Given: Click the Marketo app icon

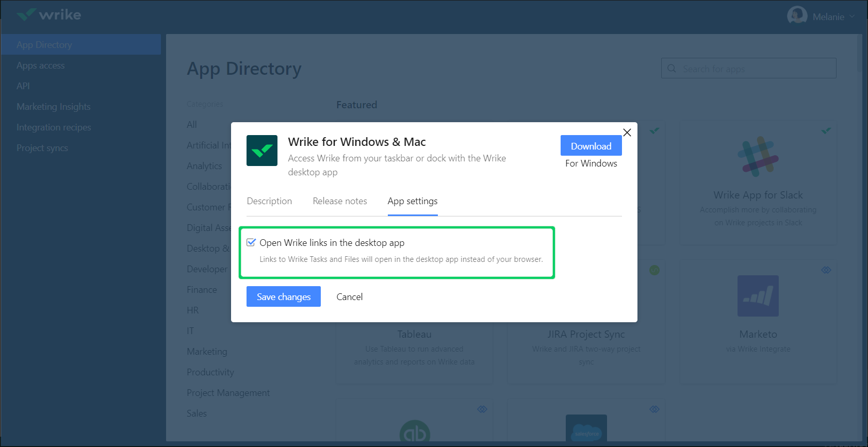Looking at the screenshot, I should click(758, 296).
